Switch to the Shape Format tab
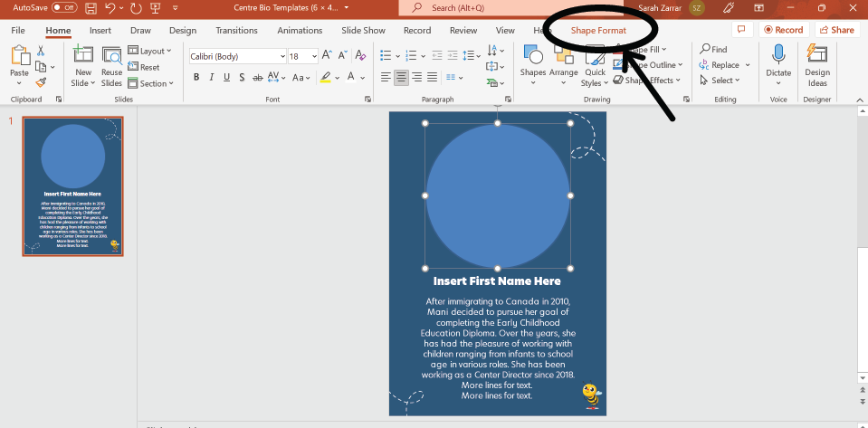 [x=598, y=30]
